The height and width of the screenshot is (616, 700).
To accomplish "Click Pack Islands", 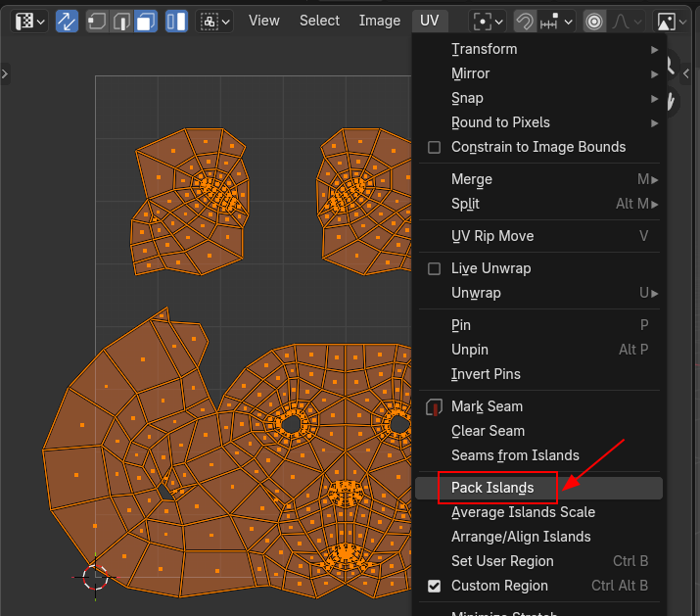I will click(x=538, y=489).
